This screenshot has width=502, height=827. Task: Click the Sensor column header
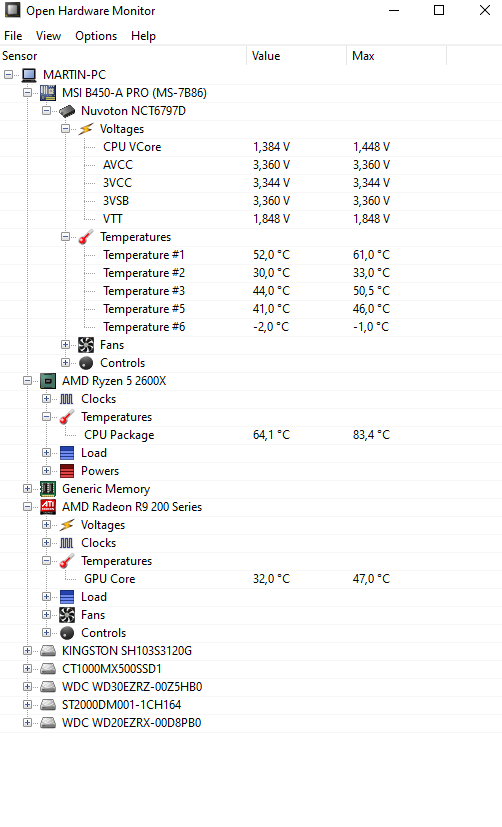pyautogui.click(x=123, y=56)
